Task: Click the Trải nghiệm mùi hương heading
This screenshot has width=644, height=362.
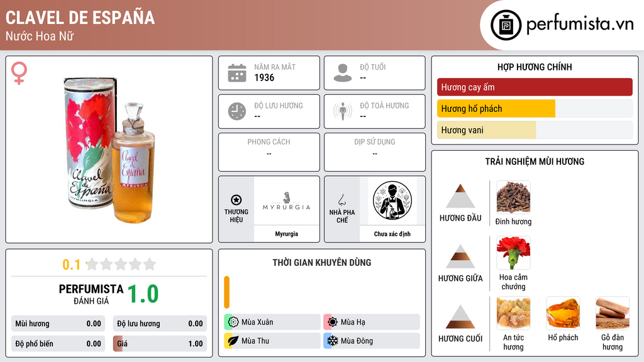Action: (535, 162)
